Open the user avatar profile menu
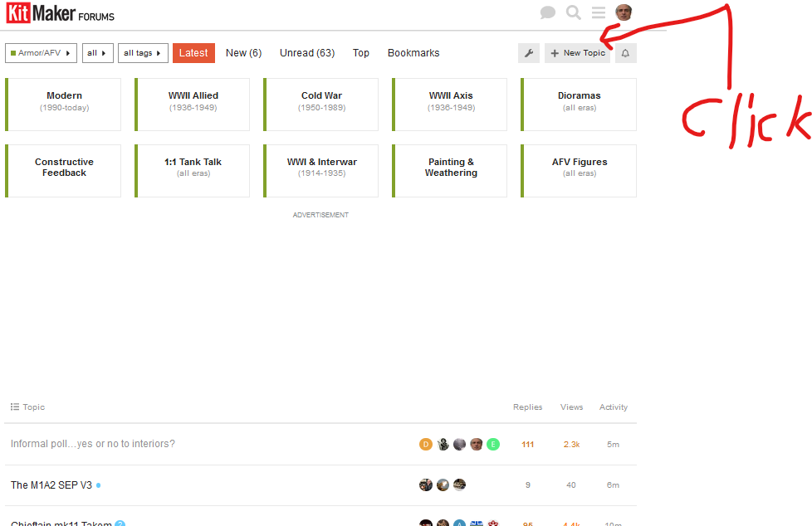This screenshot has height=526, width=812. [x=624, y=12]
